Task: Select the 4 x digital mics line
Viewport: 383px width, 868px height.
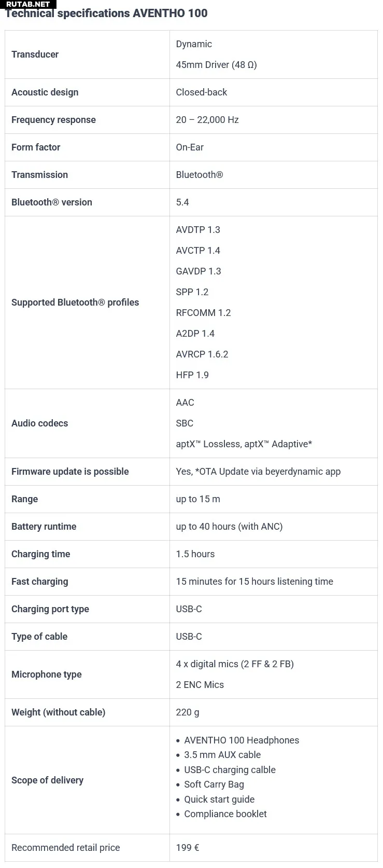Action: point(235,664)
